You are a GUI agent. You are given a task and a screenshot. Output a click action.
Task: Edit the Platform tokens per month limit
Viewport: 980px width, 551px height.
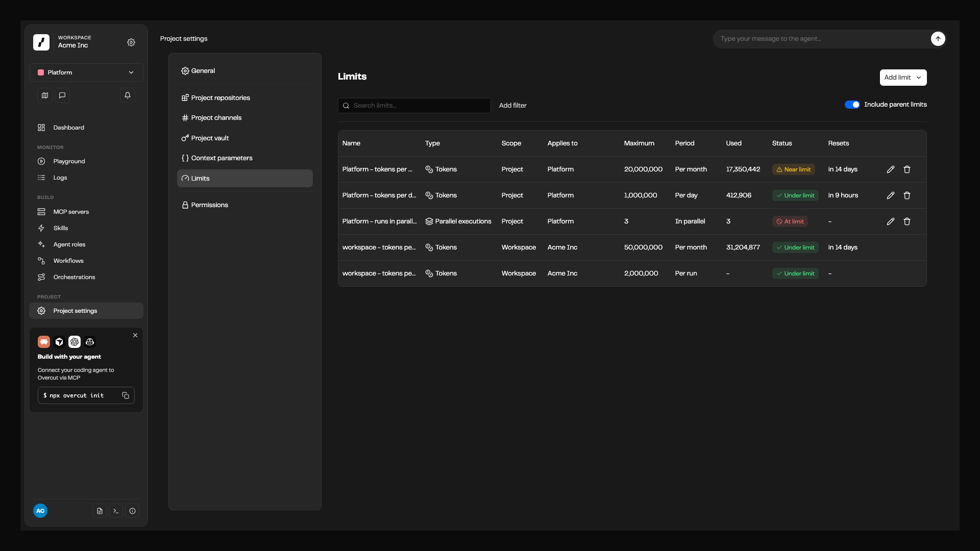891,169
